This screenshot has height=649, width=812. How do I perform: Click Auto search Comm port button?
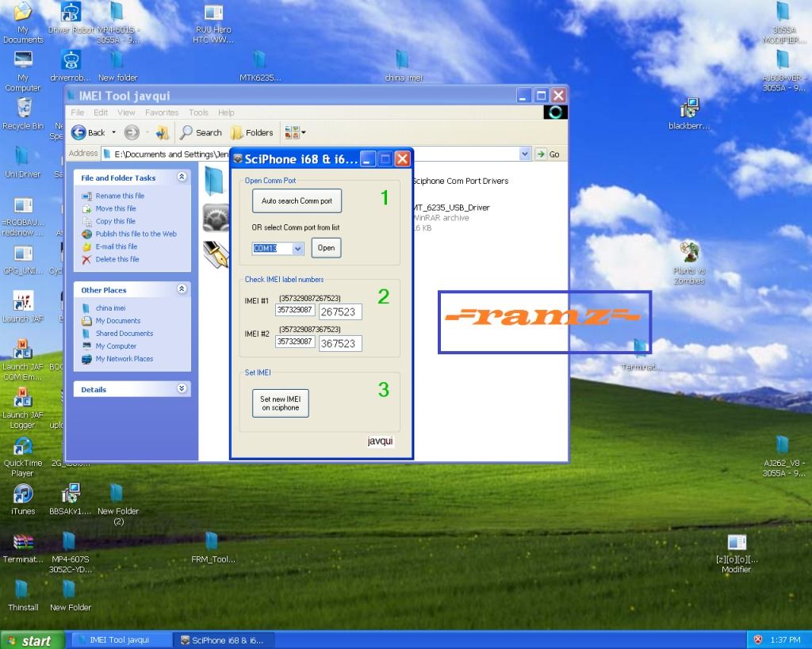(297, 201)
